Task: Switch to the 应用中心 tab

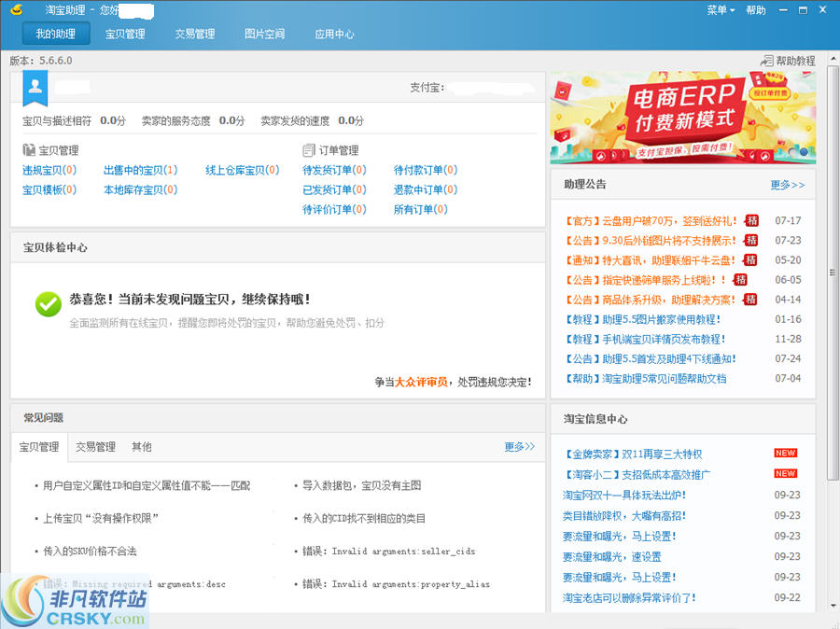Action: coord(334,34)
